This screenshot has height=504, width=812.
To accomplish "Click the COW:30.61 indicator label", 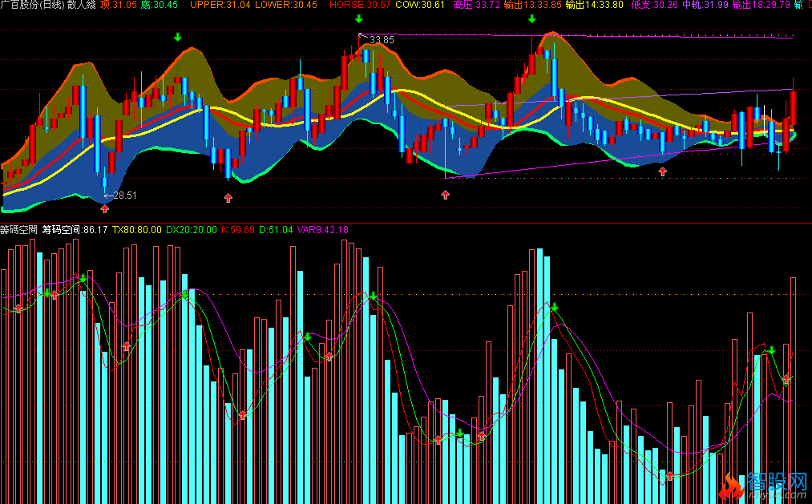I will [421, 6].
